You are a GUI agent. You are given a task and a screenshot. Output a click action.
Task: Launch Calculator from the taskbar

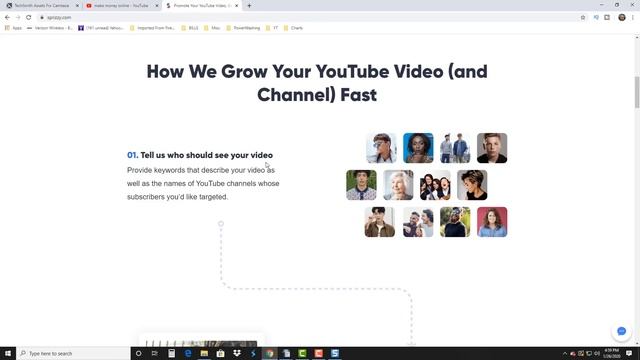171,353
